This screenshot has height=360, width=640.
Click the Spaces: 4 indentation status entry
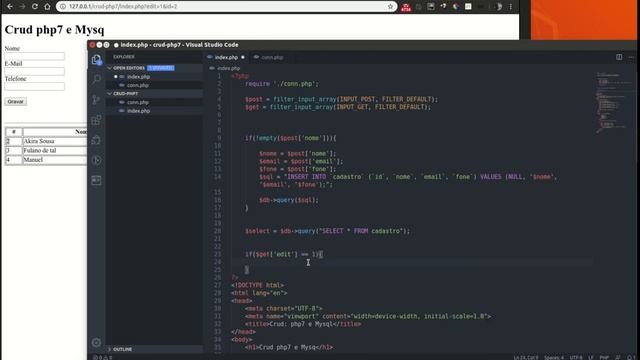[554, 358]
